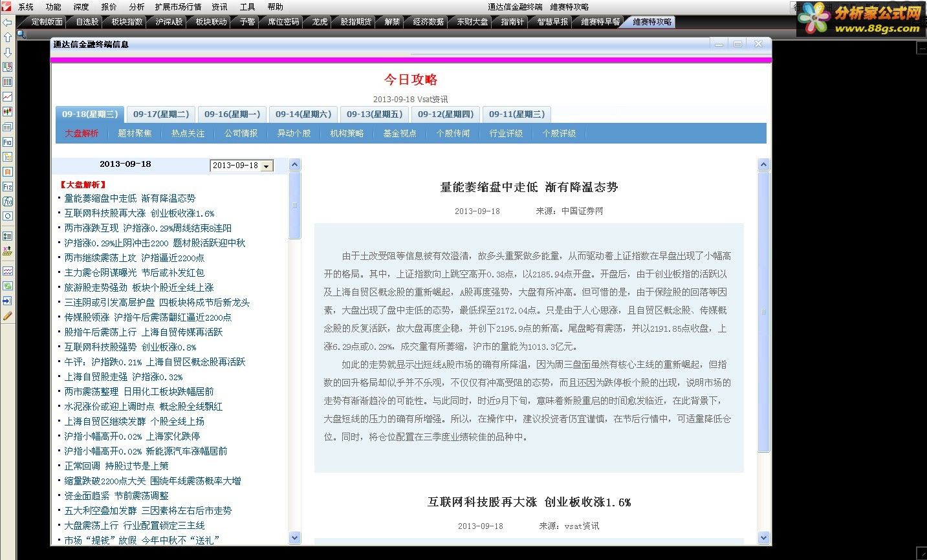Switch to the 自选股 tab
Viewport: 927px width, 560px height.
(87, 22)
